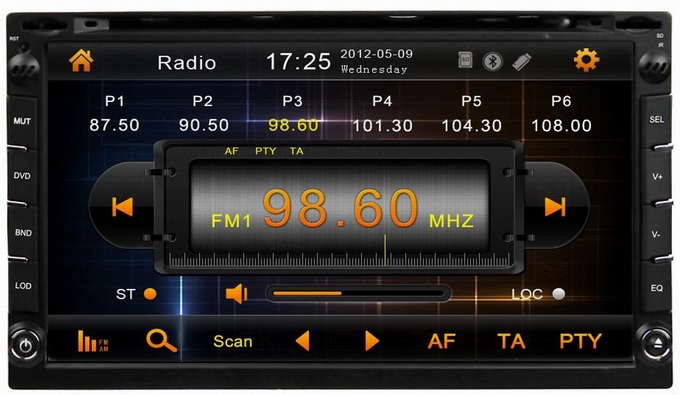Tune up with the right triangle arrow
Screen dimensions: 680x395
(x=372, y=341)
